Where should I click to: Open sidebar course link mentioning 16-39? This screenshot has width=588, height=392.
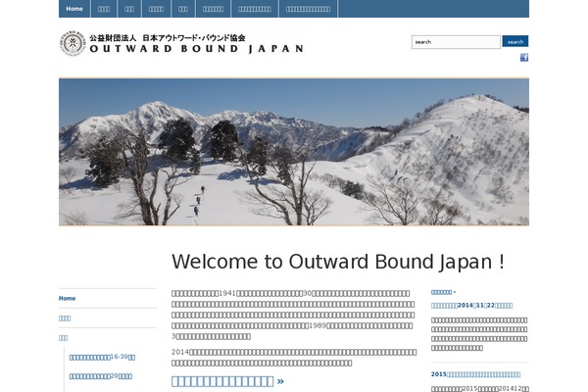pos(102,357)
